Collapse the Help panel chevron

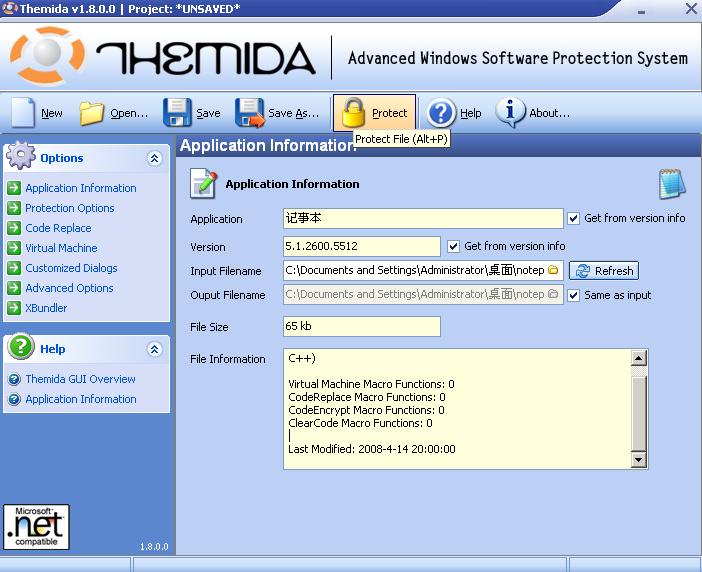[154, 349]
